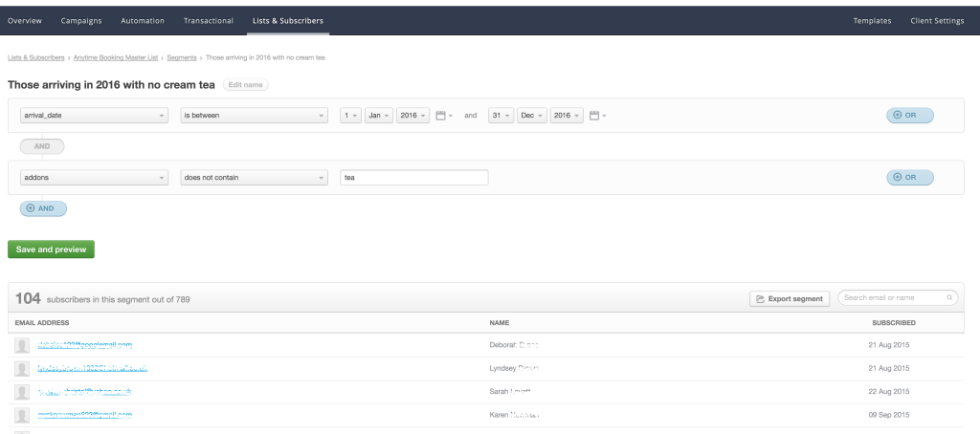980x434 pixels.
Task: Open Lyndsey's email address link
Action: [x=93, y=368]
